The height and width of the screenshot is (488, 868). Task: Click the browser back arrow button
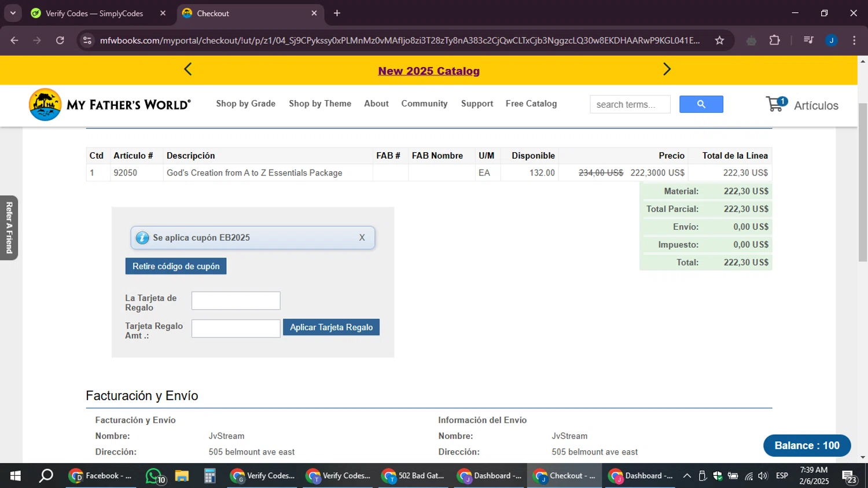tap(14, 41)
